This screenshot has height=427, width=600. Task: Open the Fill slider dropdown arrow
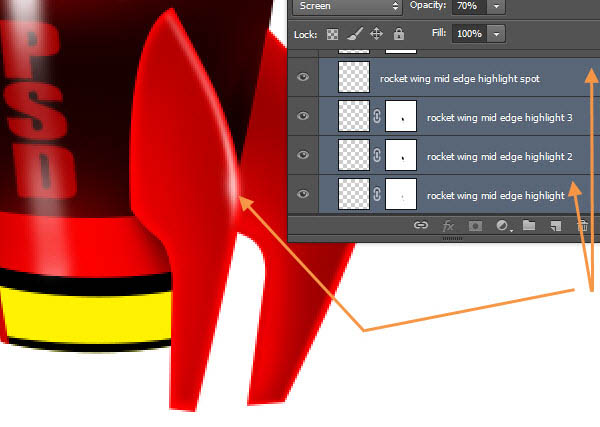[497, 34]
